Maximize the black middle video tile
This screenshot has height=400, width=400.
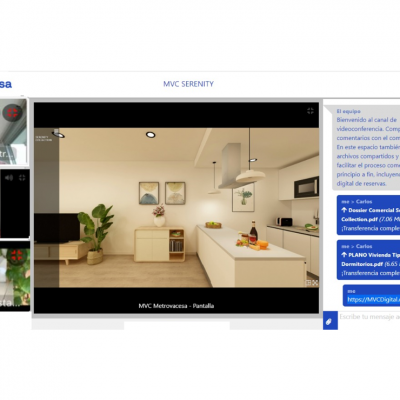[22, 178]
